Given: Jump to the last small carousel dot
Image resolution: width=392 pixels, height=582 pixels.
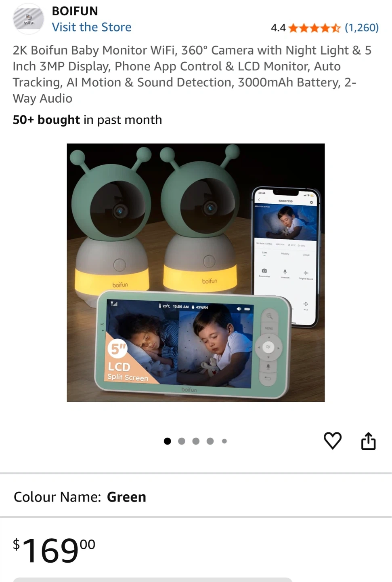Looking at the screenshot, I should pos(224,441).
